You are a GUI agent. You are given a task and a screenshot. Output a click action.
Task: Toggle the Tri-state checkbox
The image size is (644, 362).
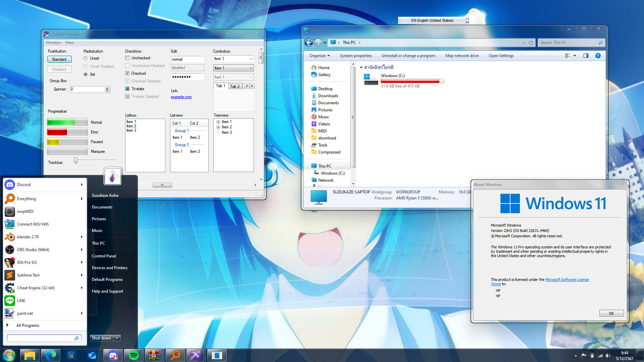coord(127,89)
